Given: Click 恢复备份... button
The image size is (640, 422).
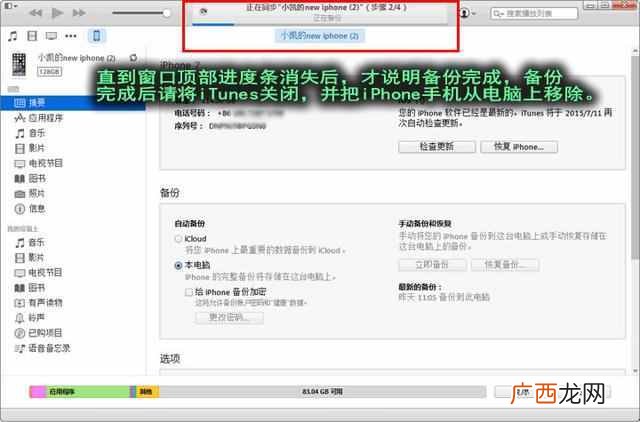Looking at the screenshot, I should point(505,264).
